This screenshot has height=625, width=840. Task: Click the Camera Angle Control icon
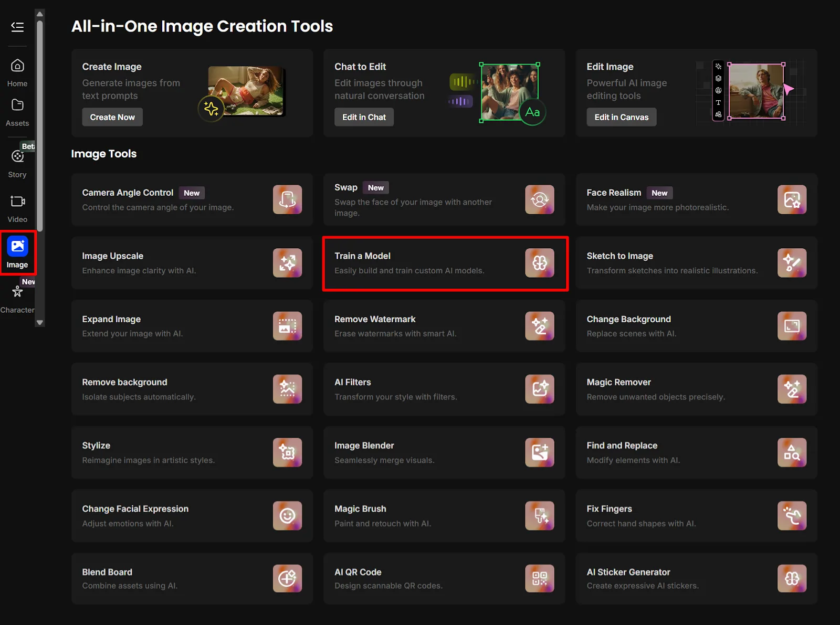tap(287, 199)
